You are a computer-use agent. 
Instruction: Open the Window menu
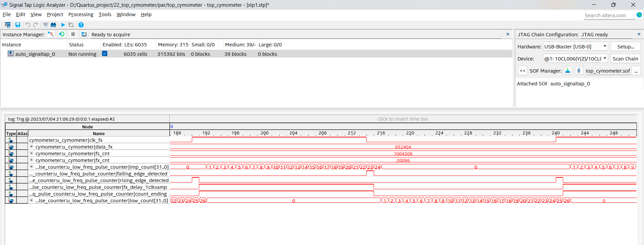[x=126, y=14]
